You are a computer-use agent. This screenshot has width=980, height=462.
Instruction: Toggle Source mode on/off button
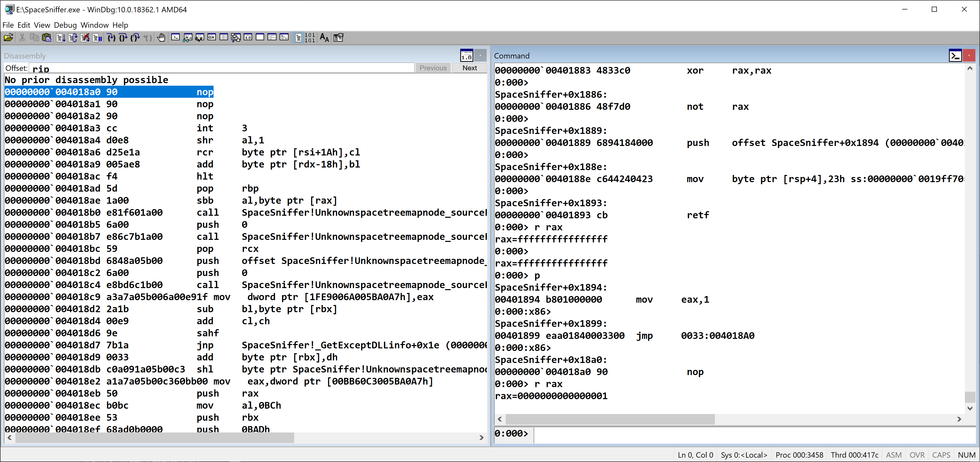click(298, 37)
